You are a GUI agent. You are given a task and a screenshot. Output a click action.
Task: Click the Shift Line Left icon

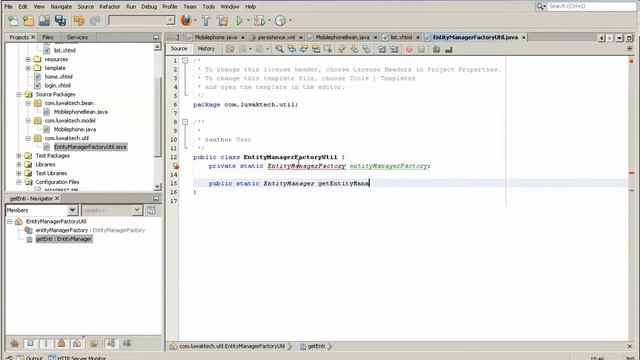382,49
